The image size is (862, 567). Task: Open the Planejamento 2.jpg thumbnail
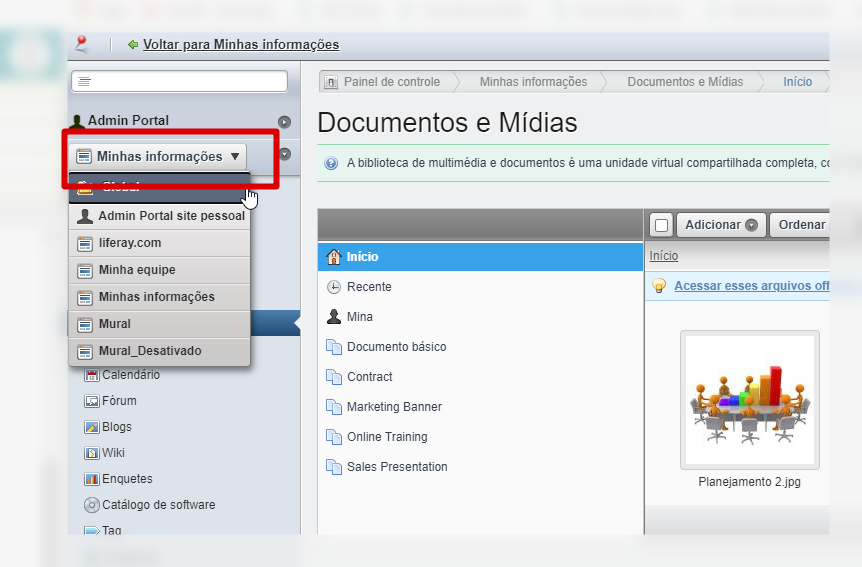point(750,400)
